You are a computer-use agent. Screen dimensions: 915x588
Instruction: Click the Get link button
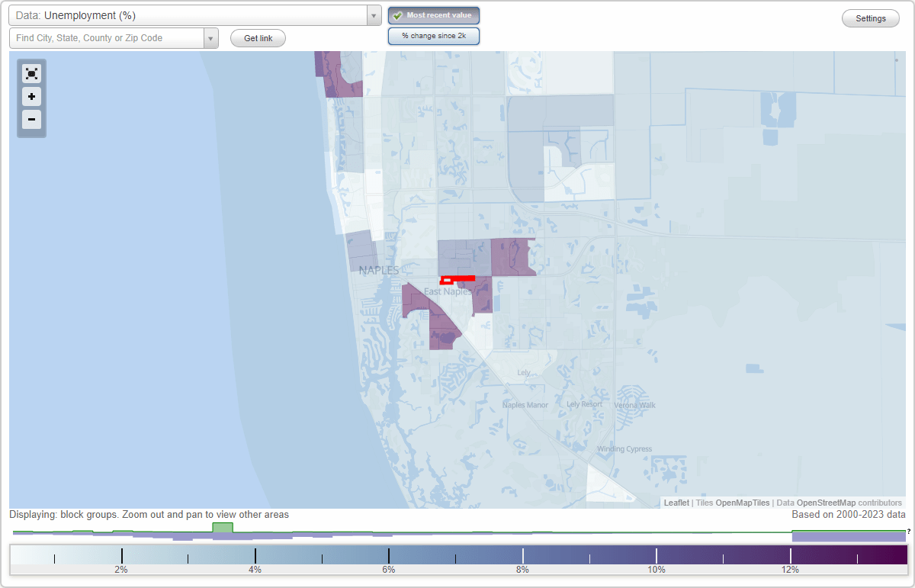[257, 37]
